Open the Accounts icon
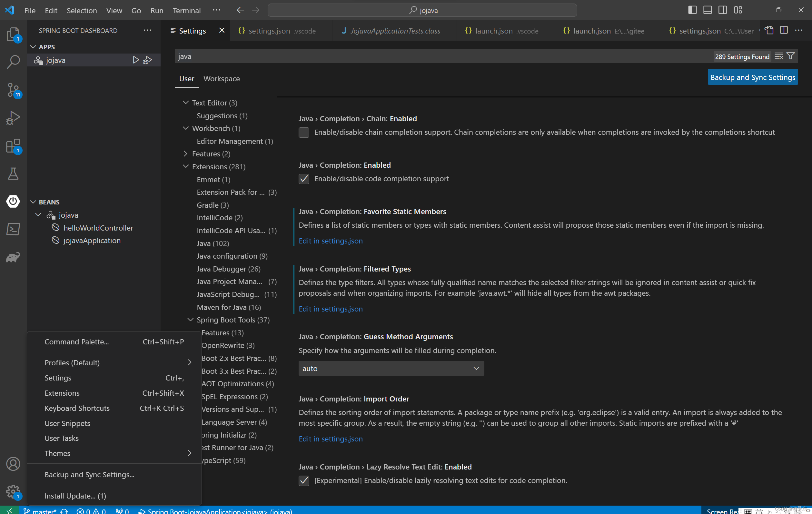Image resolution: width=812 pixels, height=514 pixels. tap(13, 464)
